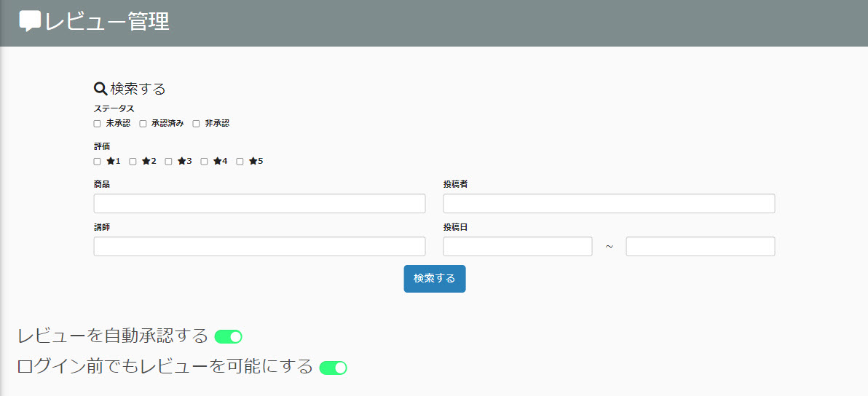The width and height of the screenshot is (868, 396).
Task: Focus the 投稿者 text field
Action: [x=609, y=204]
